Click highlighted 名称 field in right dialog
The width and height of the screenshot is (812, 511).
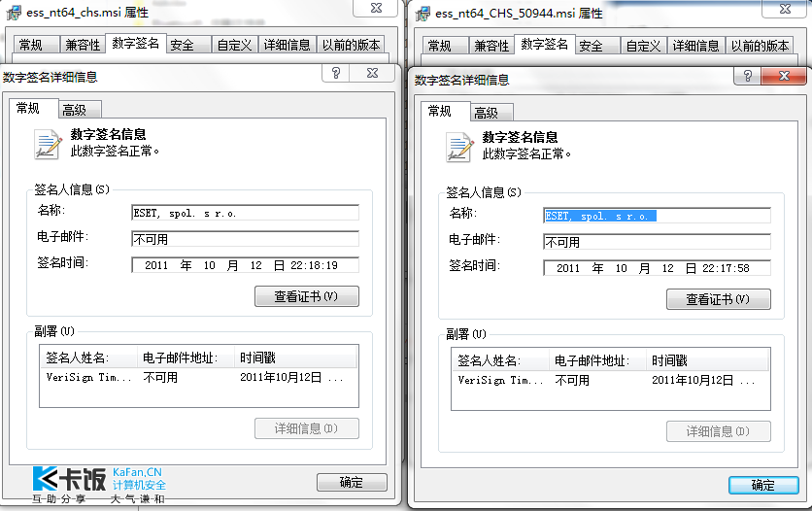(x=657, y=216)
